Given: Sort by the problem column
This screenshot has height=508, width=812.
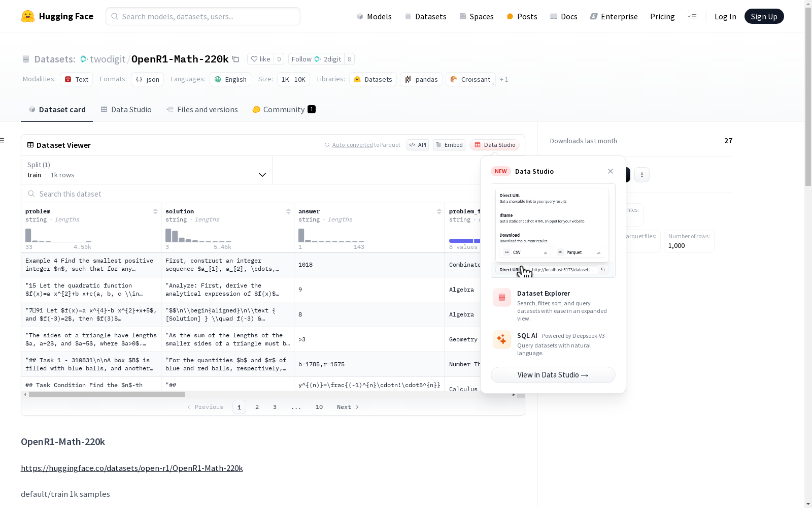Looking at the screenshot, I should [x=155, y=211].
